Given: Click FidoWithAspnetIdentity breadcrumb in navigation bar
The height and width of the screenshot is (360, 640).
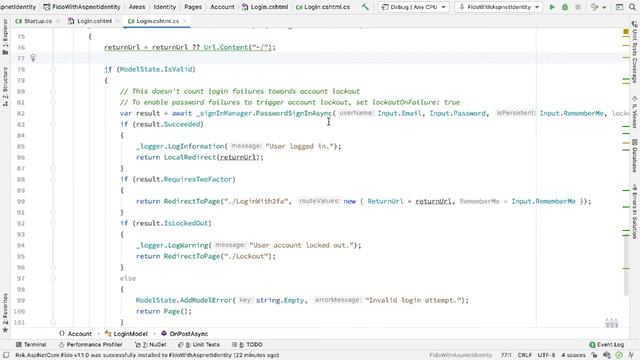Looking at the screenshot, I should click(82, 7).
